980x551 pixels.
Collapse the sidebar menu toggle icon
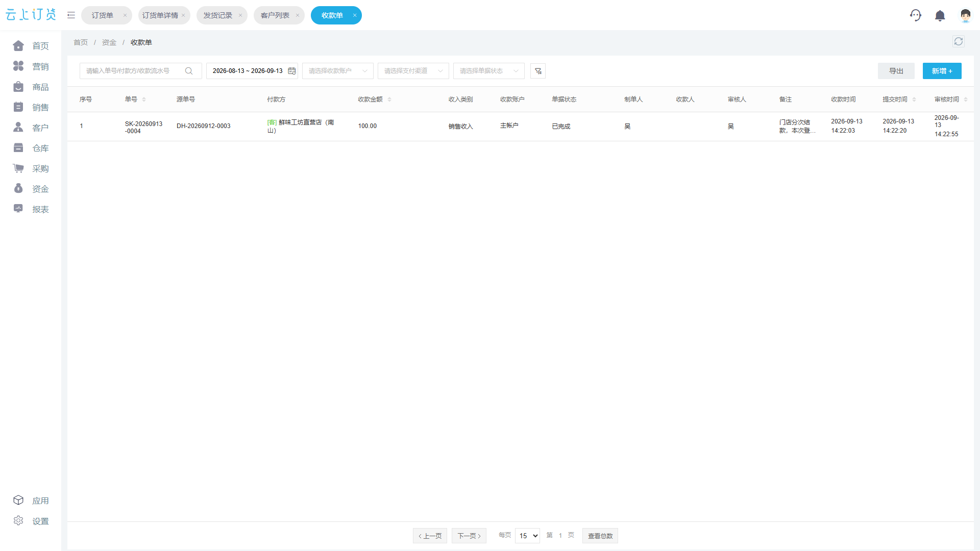click(71, 15)
